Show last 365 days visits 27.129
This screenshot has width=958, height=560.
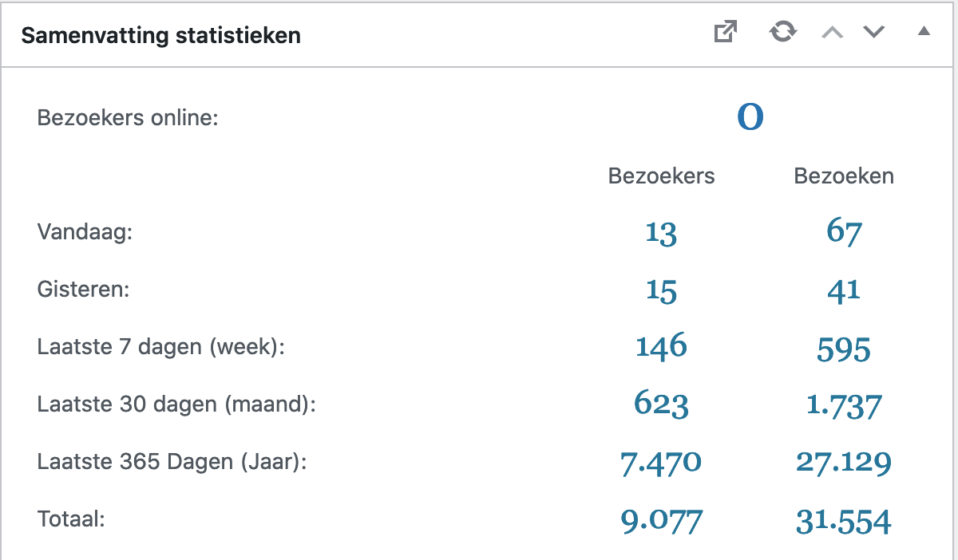pos(844,463)
